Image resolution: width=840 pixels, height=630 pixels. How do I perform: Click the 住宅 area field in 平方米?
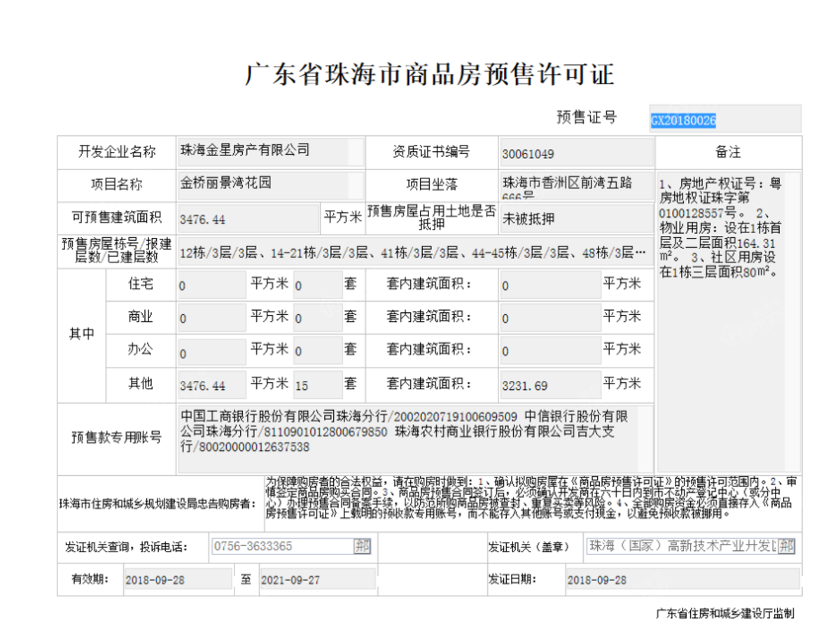(x=212, y=285)
